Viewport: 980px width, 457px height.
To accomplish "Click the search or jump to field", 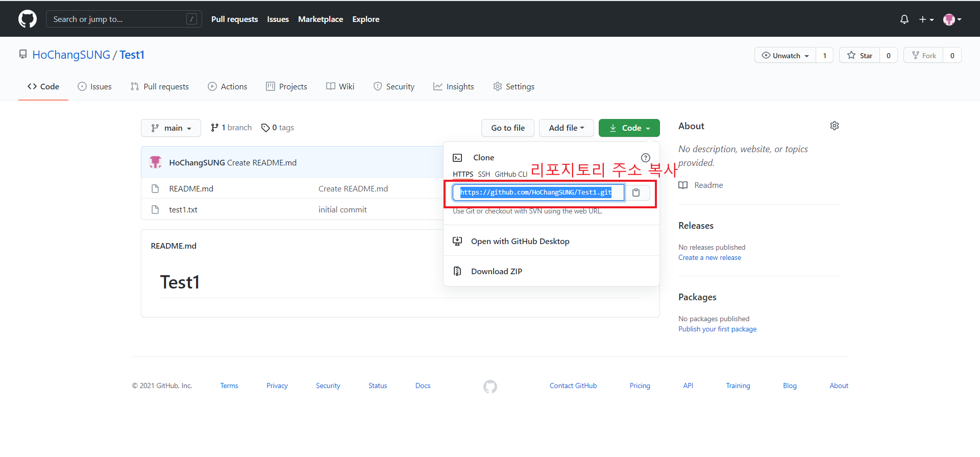I will [124, 19].
